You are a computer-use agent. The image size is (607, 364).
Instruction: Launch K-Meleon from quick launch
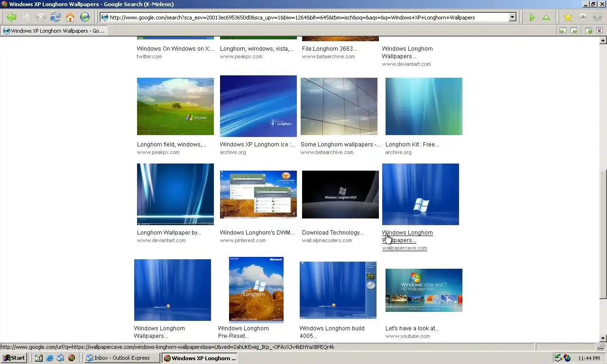click(x=72, y=358)
